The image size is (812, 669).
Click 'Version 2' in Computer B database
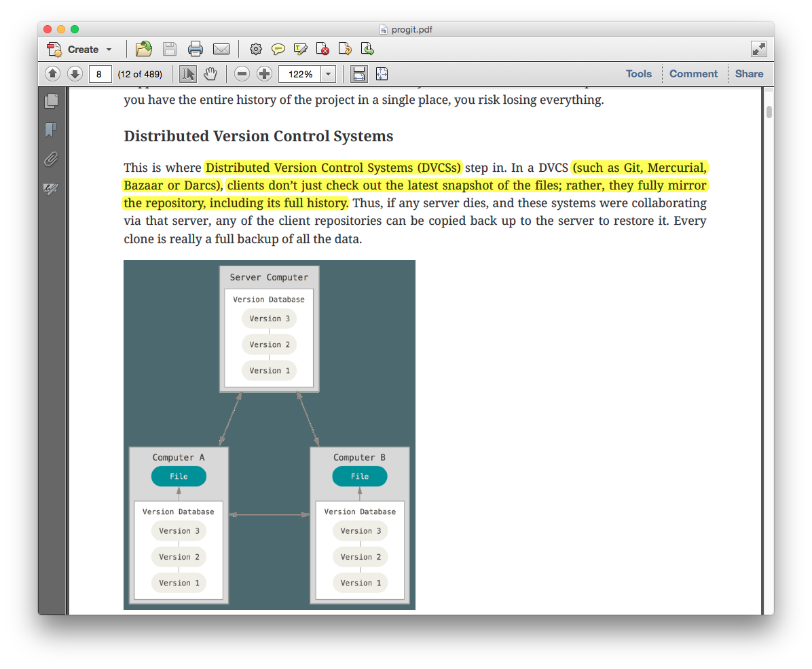(361, 557)
